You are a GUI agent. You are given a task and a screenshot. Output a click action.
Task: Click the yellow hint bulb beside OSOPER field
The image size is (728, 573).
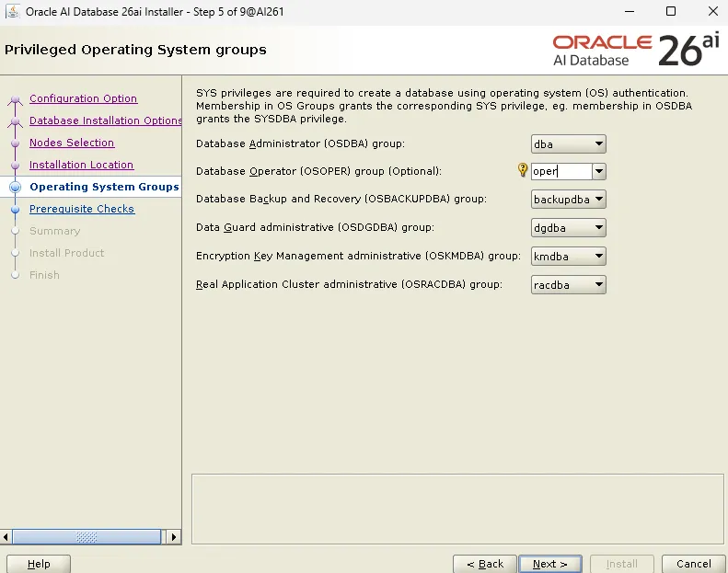point(523,170)
